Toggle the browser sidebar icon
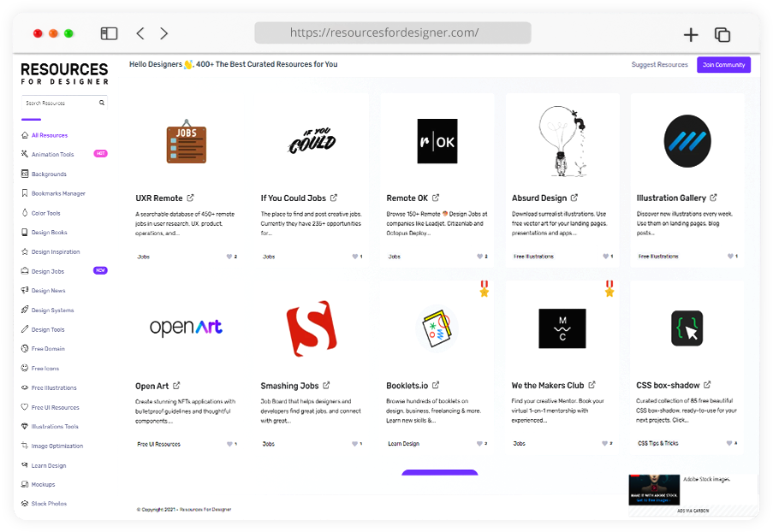This screenshot has width=773, height=532. 109,33
